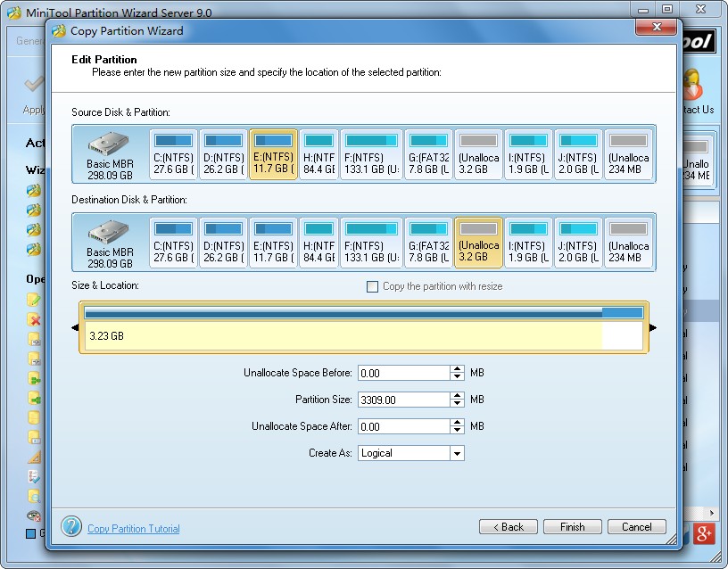The image size is (728, 569).
Task: Click the blue help question mark icon
Action: tap(71, 526)
